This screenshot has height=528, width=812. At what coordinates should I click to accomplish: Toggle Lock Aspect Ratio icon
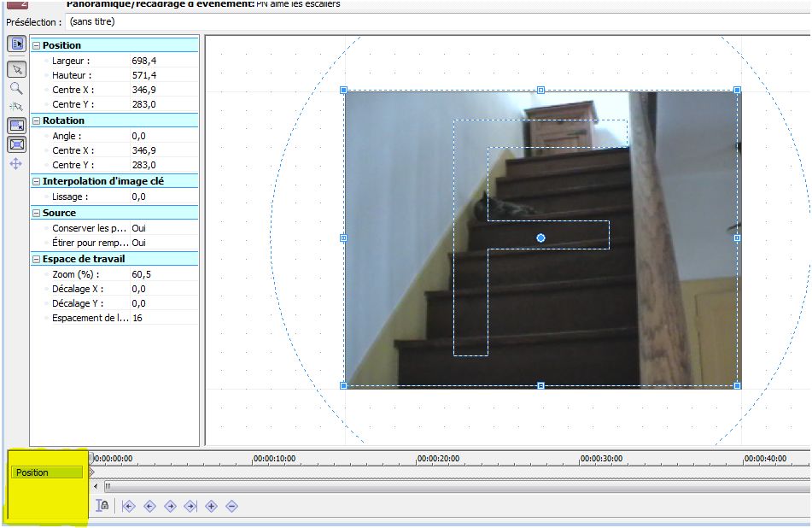tap(16, 126)
